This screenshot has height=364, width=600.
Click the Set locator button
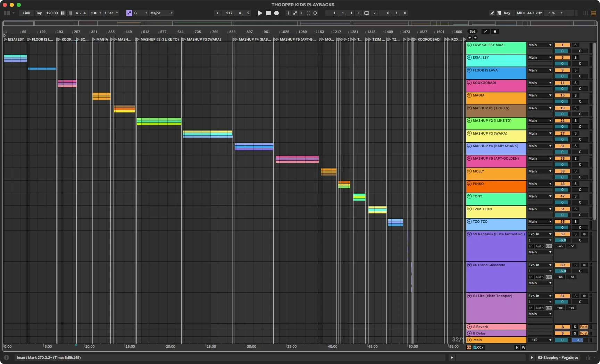point(472,32)
